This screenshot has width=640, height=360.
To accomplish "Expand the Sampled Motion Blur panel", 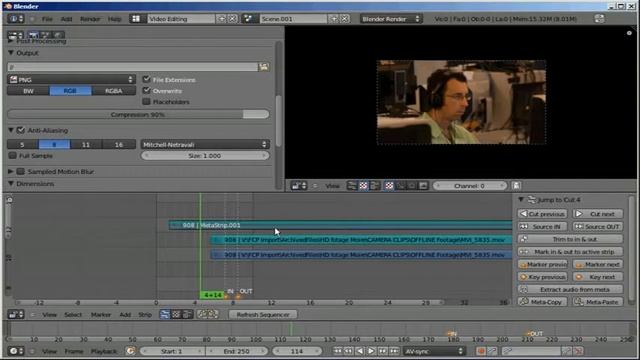I will pos(11,171).
